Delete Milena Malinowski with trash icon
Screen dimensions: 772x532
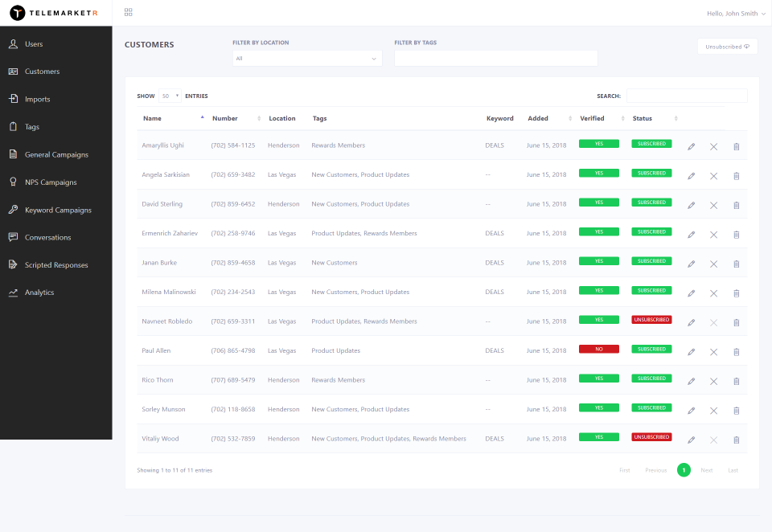pos(737,293)
